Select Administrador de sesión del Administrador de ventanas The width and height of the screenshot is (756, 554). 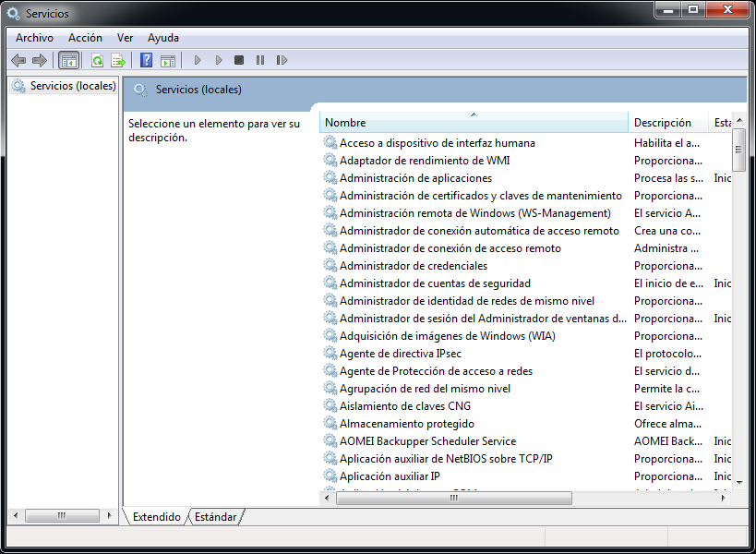pyautogui.click(x=483, y=319)
